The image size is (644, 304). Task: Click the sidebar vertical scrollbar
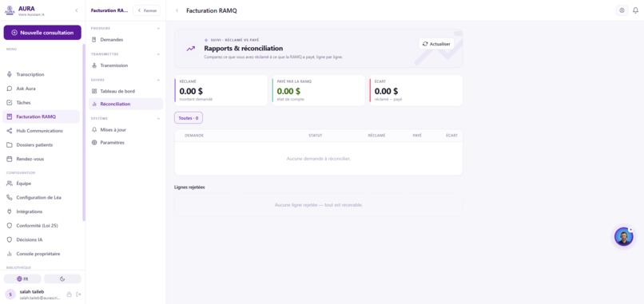(x=84, y=132)
